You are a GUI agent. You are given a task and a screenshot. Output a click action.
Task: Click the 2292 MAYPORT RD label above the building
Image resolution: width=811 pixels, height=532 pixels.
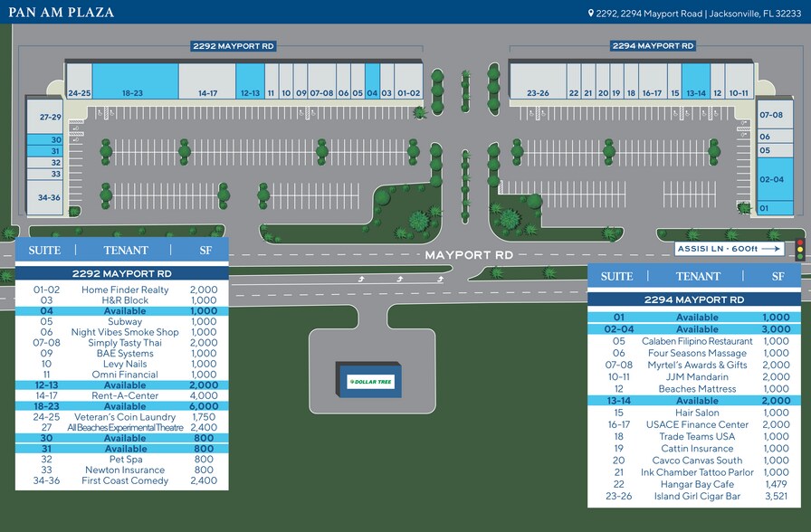pyautogui.click(x=234, y=46)
